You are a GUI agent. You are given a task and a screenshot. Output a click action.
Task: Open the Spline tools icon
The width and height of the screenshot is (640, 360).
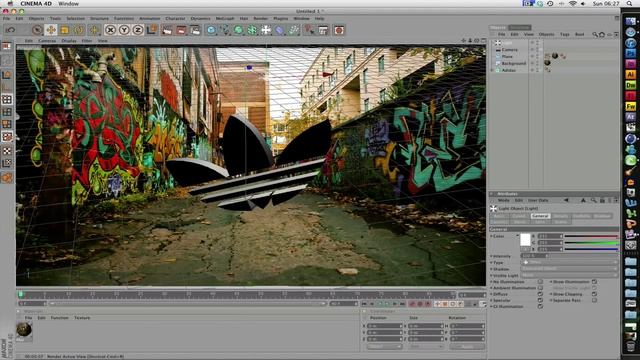(x=225, y=30)
